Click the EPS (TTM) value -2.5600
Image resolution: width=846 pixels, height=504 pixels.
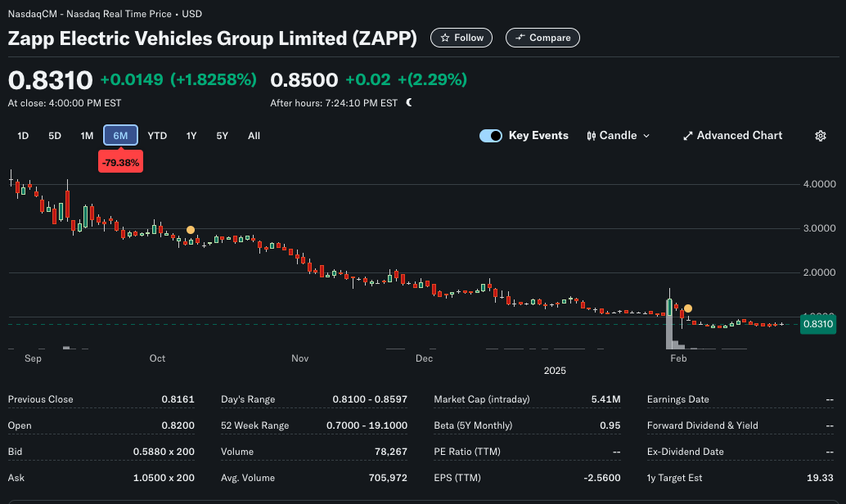click(602, 478)
